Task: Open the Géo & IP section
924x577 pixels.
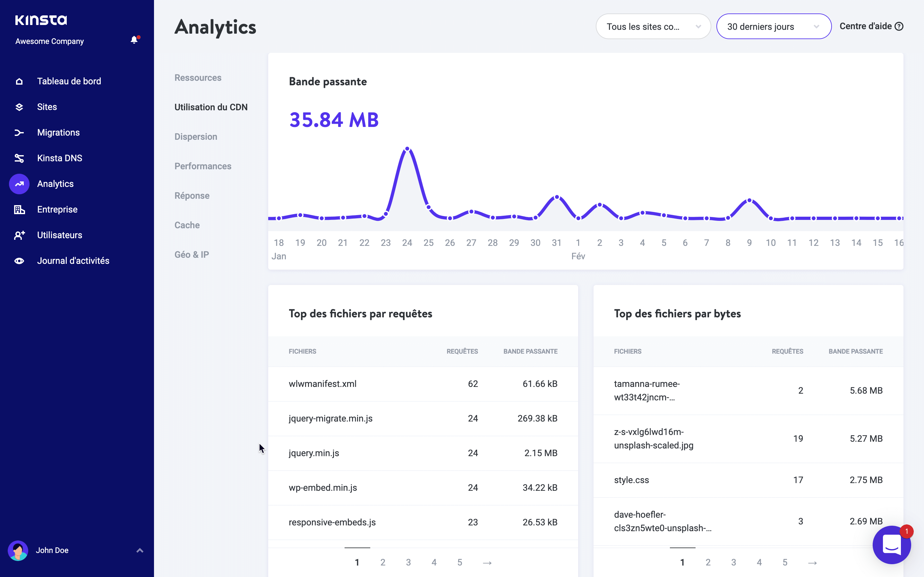Action: 192,254
